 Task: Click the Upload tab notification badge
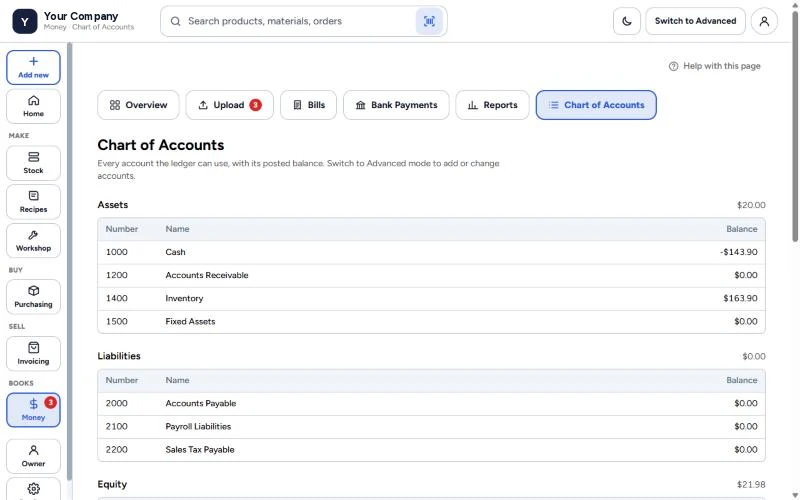click(x=255, y=105)
